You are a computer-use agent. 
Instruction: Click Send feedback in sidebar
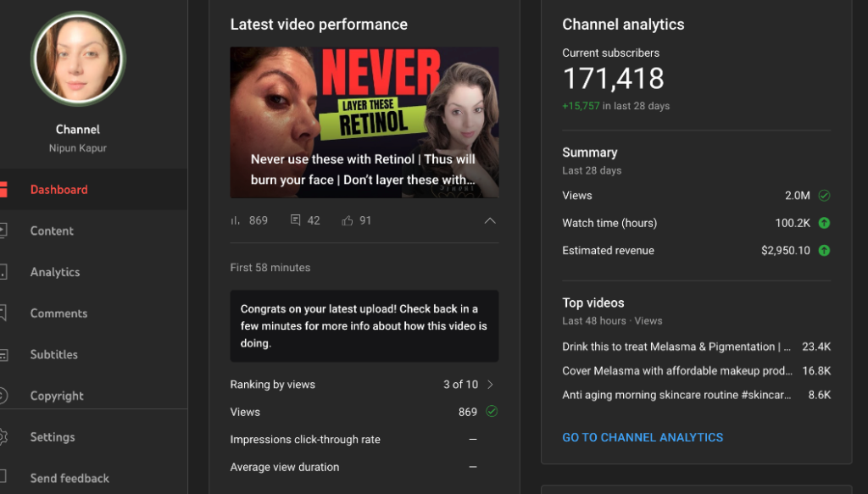(x=70, y=478)
